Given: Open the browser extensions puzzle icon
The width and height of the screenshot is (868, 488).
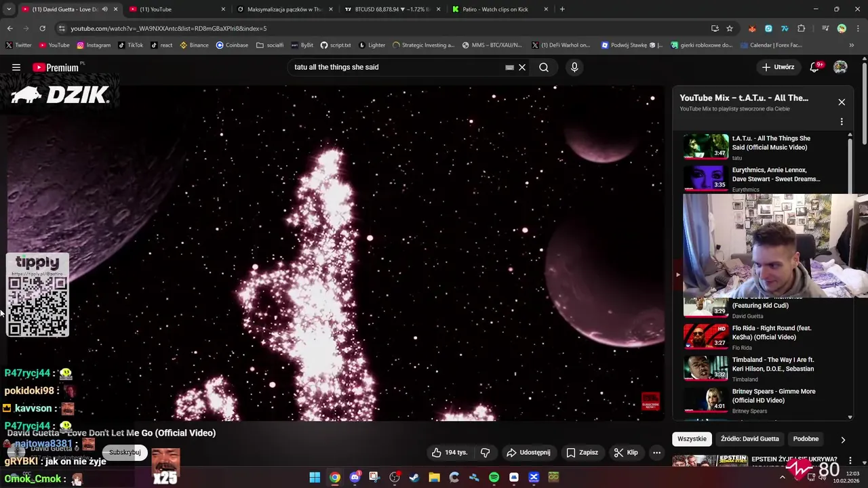Looking at the screenshot, I should pyautogui.click(x=802, y=28).
